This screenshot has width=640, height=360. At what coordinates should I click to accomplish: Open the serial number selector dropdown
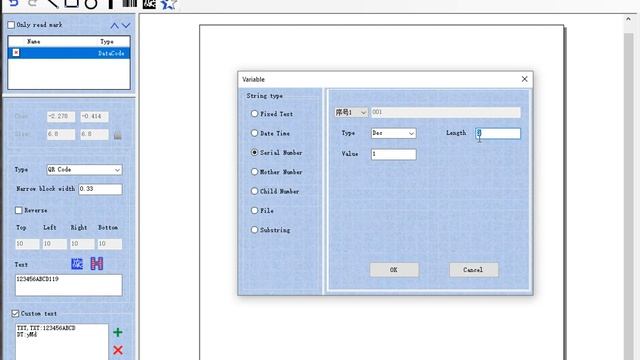351,112
